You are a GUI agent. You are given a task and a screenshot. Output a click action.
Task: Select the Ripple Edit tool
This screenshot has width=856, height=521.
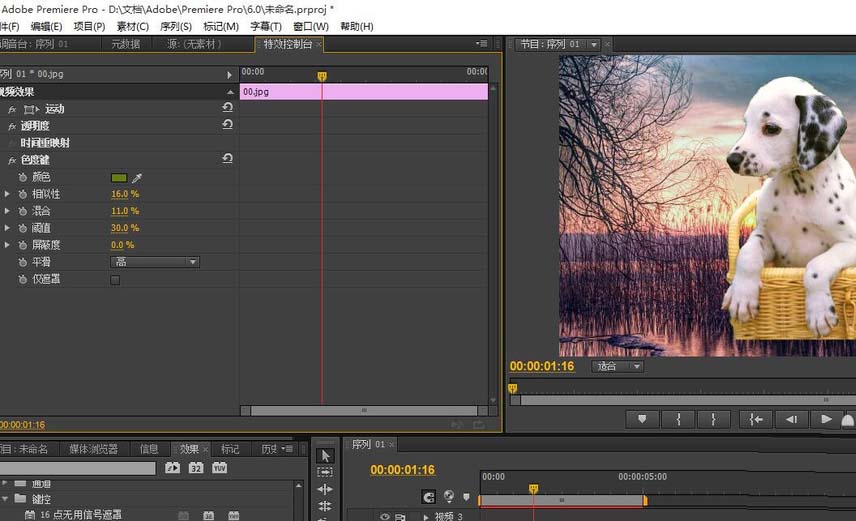(325, 489)
